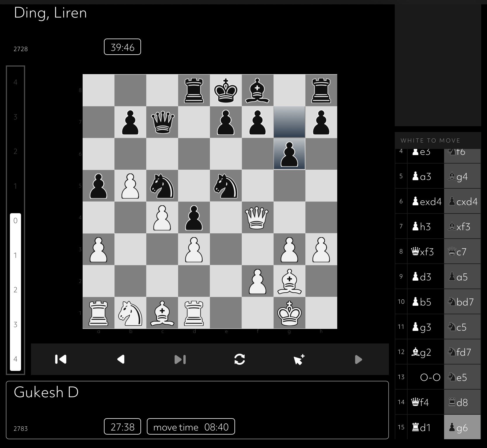Click the black pawn on g6
The width and height of the screenshot is (487, 448).
pyautogui.click(x=289, y=154)
